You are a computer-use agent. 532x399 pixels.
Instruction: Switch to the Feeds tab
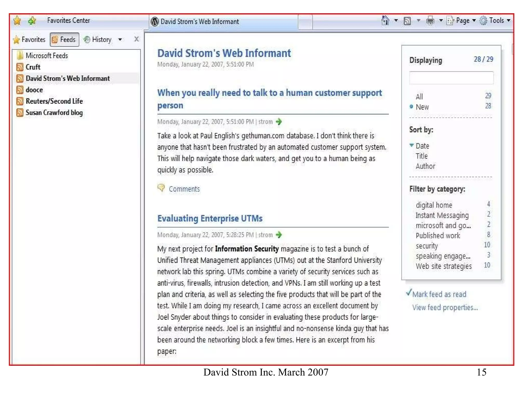64,39
